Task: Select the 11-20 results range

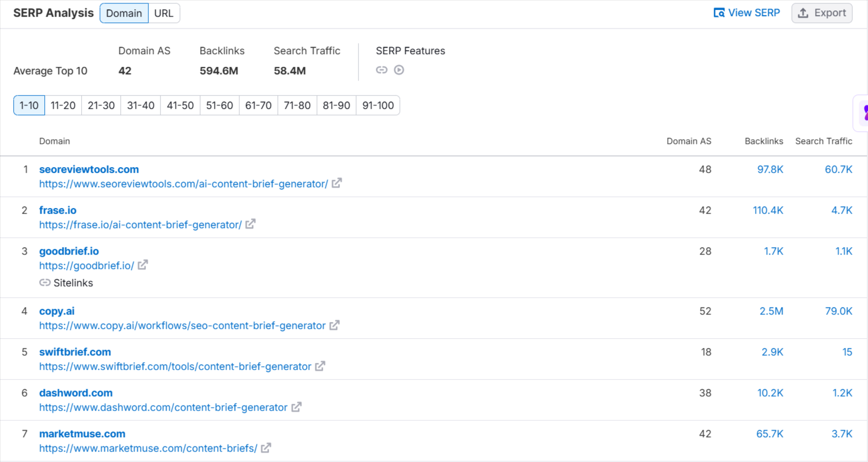Action: click(x=63, y=105)
